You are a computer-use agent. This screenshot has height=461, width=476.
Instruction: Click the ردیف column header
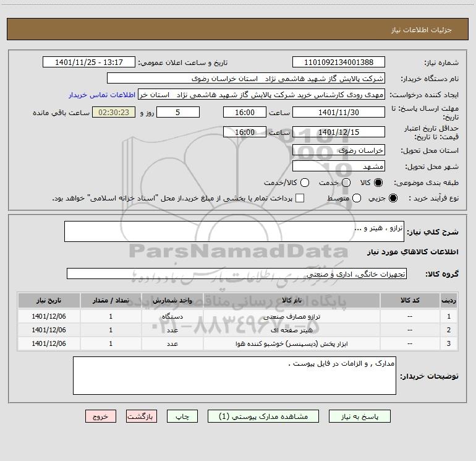coord(449,301)
